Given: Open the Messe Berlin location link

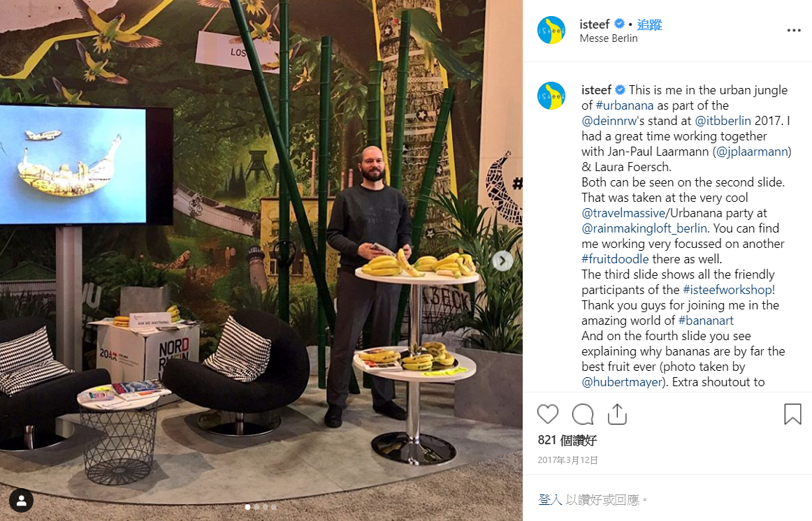Looking at the screenshot, I should click(609, 38).
